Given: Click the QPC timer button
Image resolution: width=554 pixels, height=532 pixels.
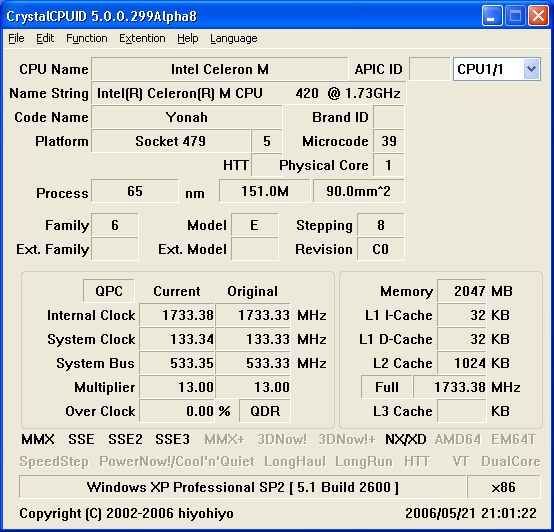Looking at the screenshot, I should (x=109, y=291).
